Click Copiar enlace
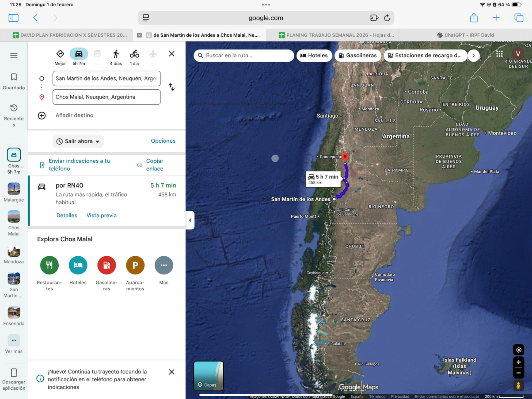Screen dimensions: 532x399 click(x=151, y=165)
